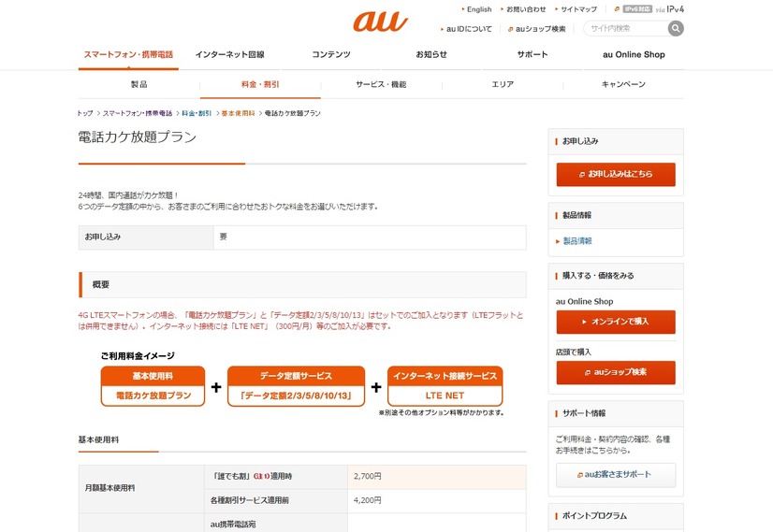Click the オンラインで購入 button
This screenshot has width=773, height=532.
point(616,323)
